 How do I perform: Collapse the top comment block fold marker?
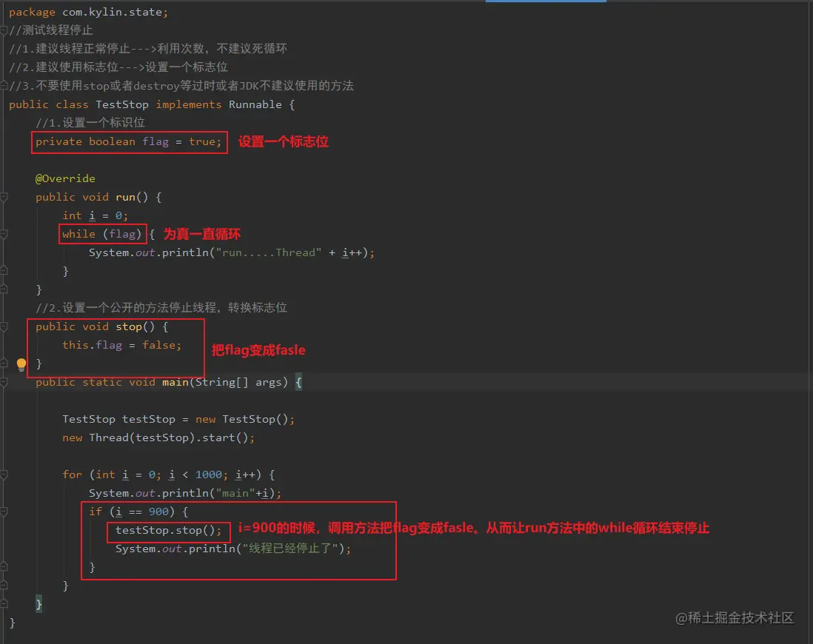click(4, 30)
